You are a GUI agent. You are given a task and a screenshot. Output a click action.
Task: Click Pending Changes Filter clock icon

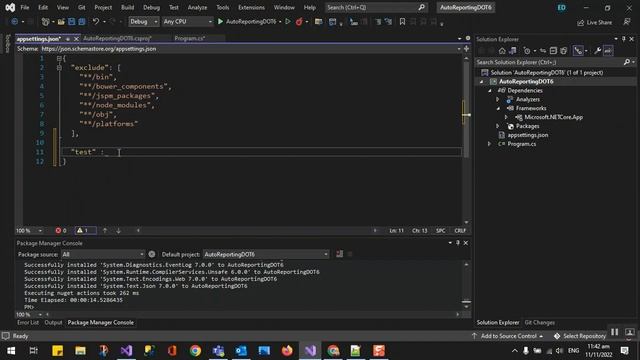tap(527, 51)
